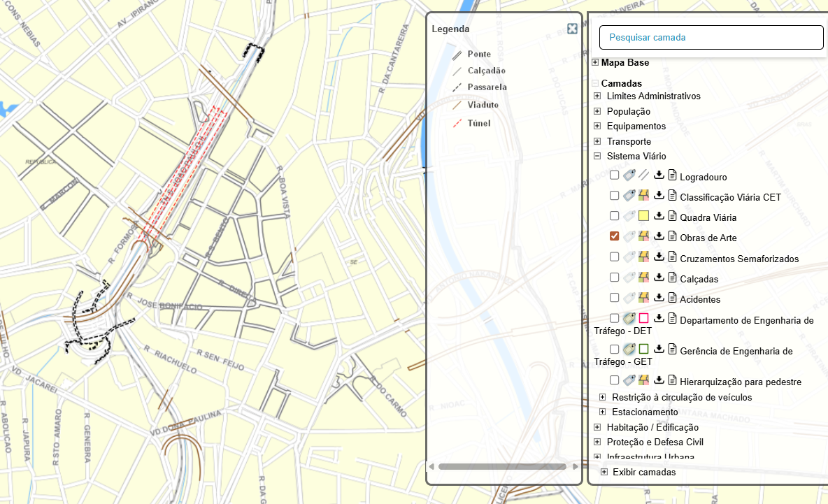828x504 pixels.
Task: Collapse the Sistema Viário group
Action: [597, 157]
